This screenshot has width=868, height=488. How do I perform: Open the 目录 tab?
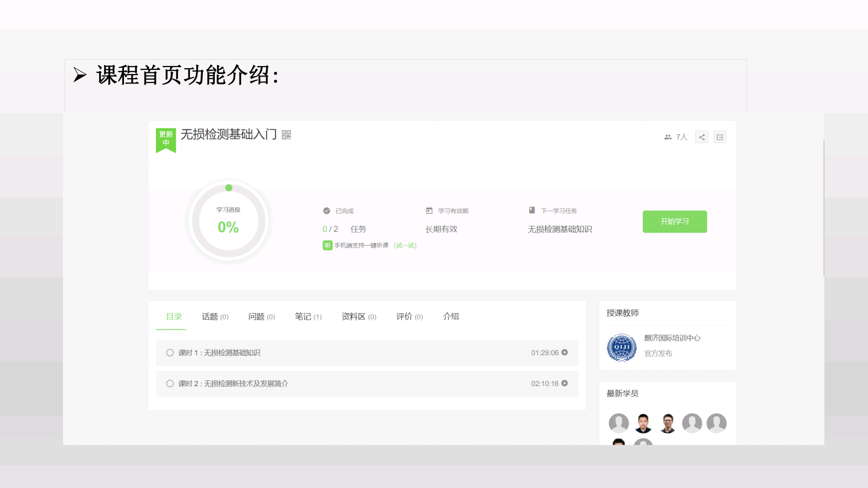(x=173, y=316)
